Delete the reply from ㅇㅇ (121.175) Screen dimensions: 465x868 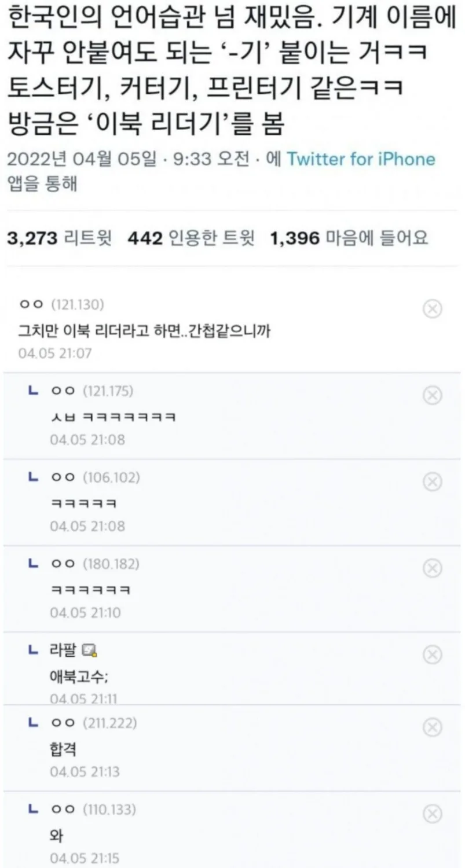point(433,395)
